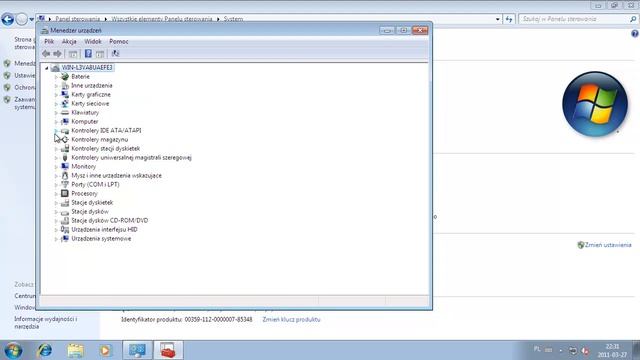640x360 pixels.
Task: Click the Control Panel help question mark icon
Action: pyautogui.click(x=635, y=34)
